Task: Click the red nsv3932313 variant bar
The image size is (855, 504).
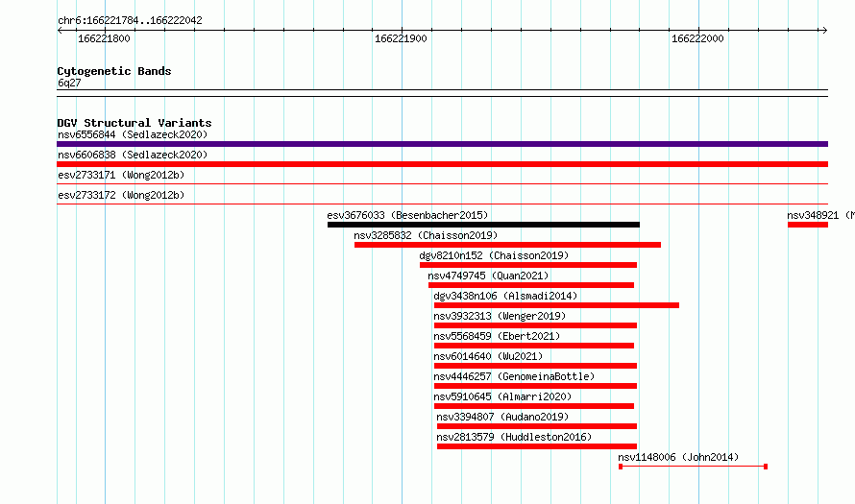Action: pos(535,325)
